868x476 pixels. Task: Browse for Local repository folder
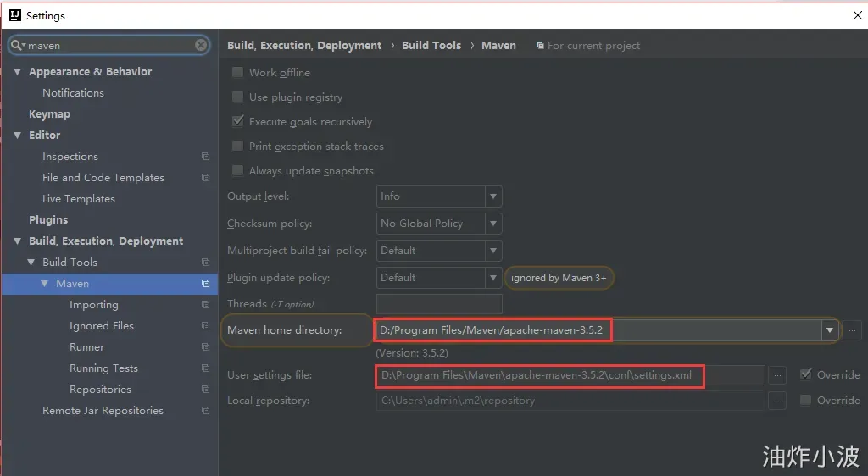coord(777,401)
